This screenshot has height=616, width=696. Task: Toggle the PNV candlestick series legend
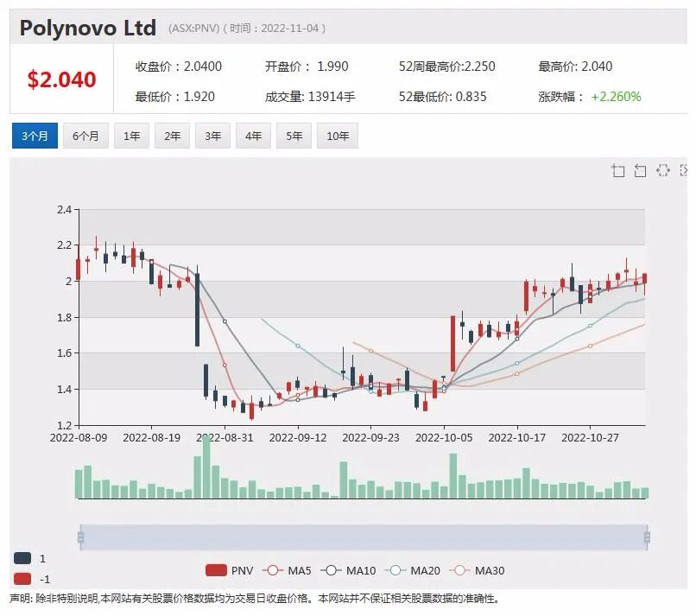coord(229,571)
